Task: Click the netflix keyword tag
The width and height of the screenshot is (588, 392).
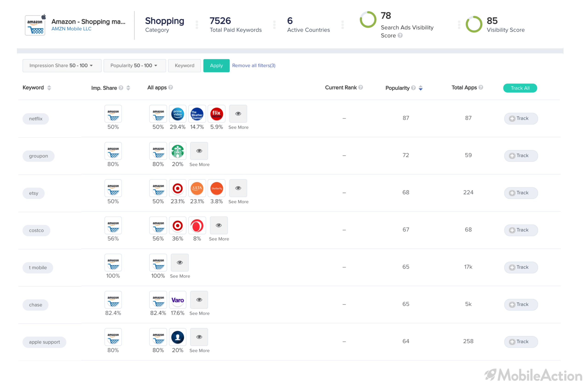Action: click(x=36, y=119)
